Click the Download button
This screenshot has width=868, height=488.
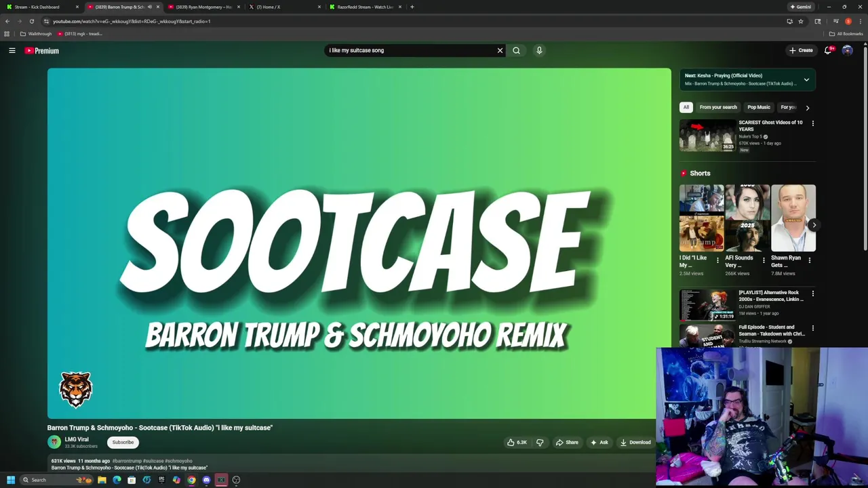click(x=635, y=443)
